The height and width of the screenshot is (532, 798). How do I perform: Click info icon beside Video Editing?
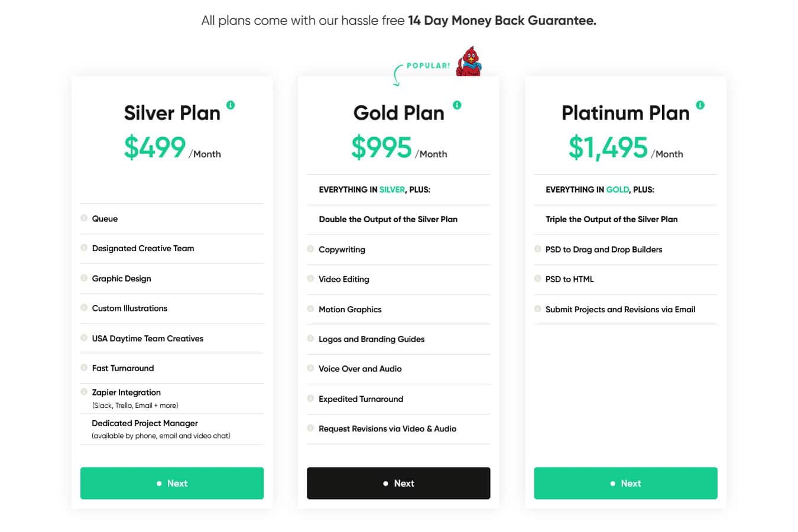point(310,278)
